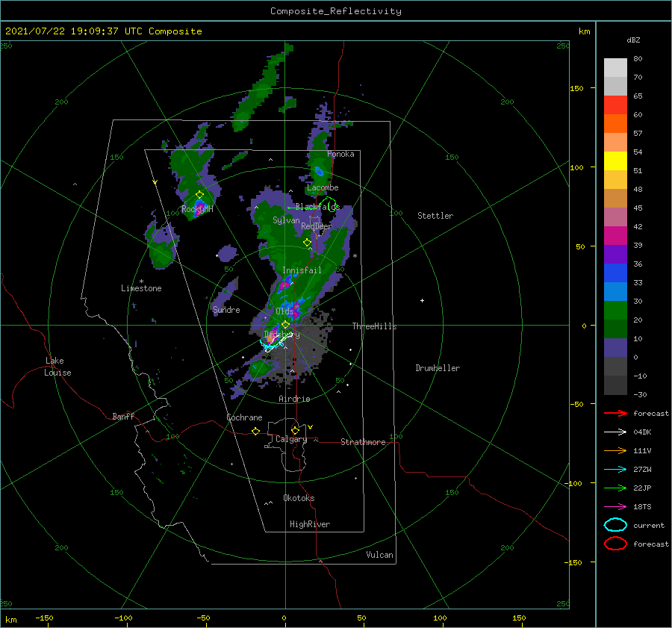Click the orange 111V arrow in legend
Viewport: 672px width, 628px height.
615,450
